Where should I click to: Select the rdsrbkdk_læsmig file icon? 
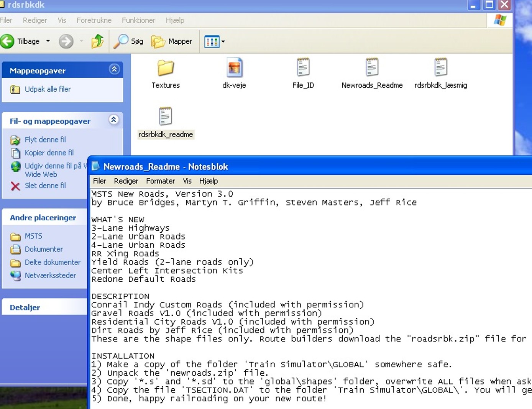pyautogui.click(x=441, y=67)
